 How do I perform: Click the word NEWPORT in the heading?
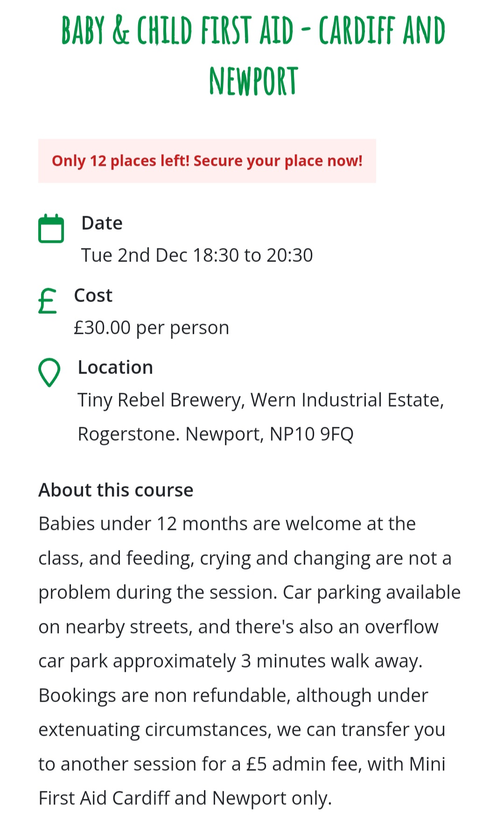pos(253,82)
